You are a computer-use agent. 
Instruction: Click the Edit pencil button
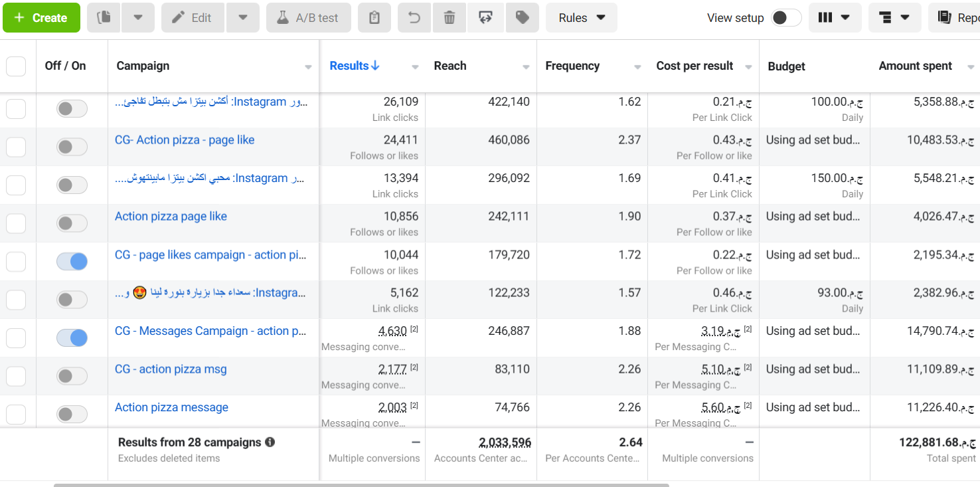coord(193,18)
